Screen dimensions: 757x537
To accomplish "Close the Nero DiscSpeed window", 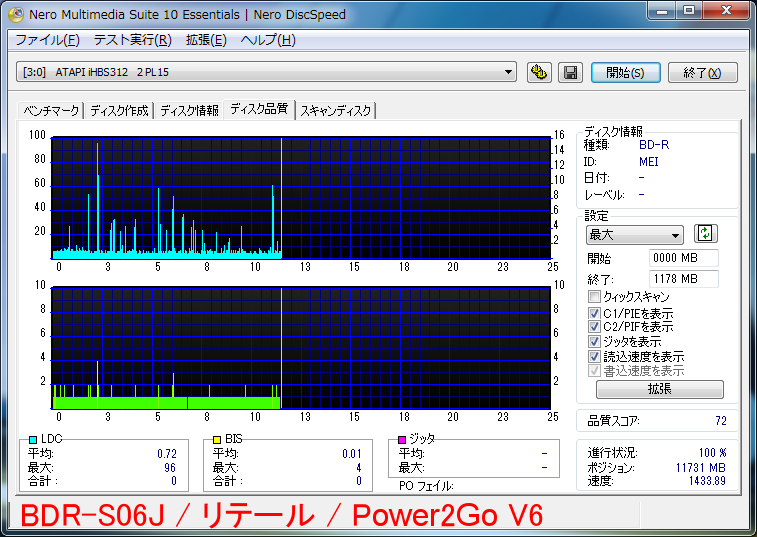I will click(x=726, y=11).
